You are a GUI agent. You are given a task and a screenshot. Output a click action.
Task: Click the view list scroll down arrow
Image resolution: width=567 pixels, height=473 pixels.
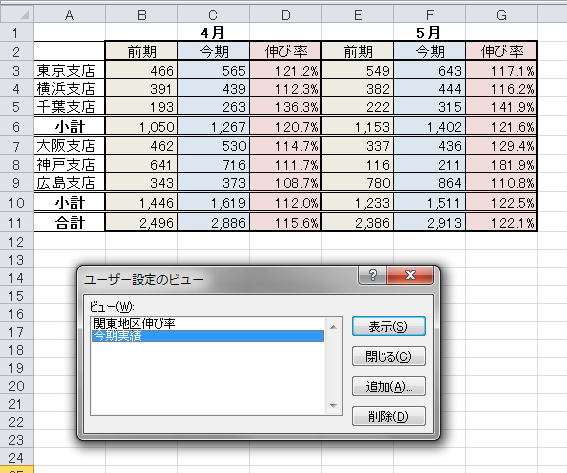[333, 406]
